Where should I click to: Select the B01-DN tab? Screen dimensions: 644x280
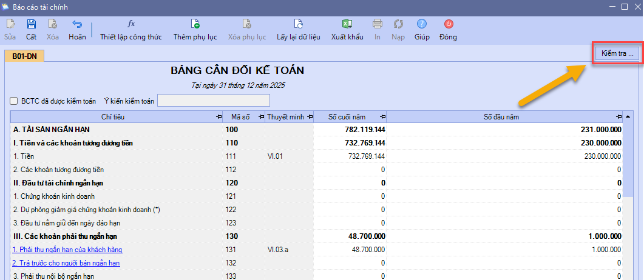coord(24,56)
